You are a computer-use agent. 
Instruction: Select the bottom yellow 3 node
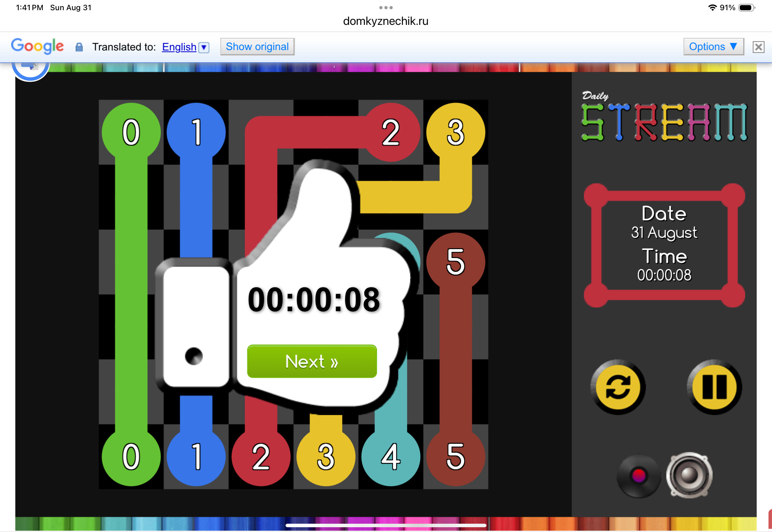pyautogui.click(x=326, y=457)
